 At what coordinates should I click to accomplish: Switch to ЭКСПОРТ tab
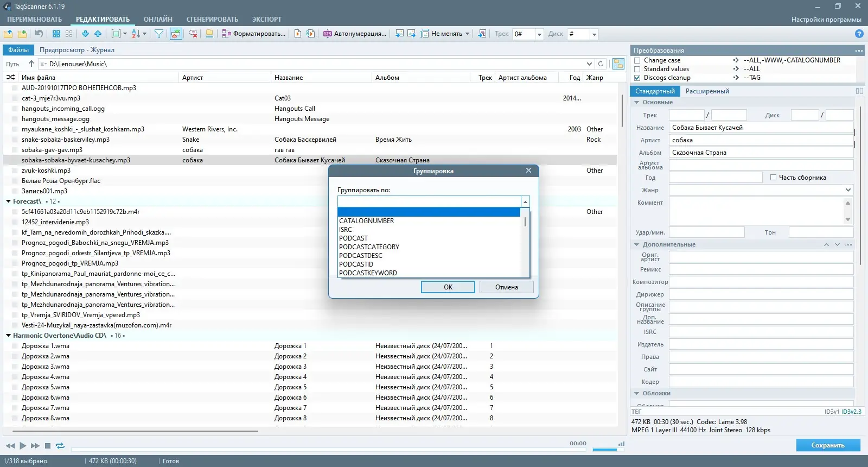[267, 20]
